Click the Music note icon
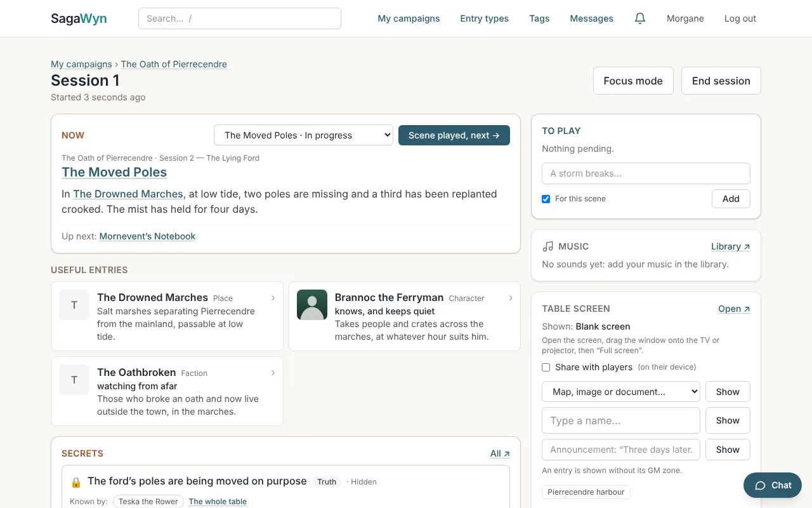This screenshot has height=508, width=812. pos(548,246)
